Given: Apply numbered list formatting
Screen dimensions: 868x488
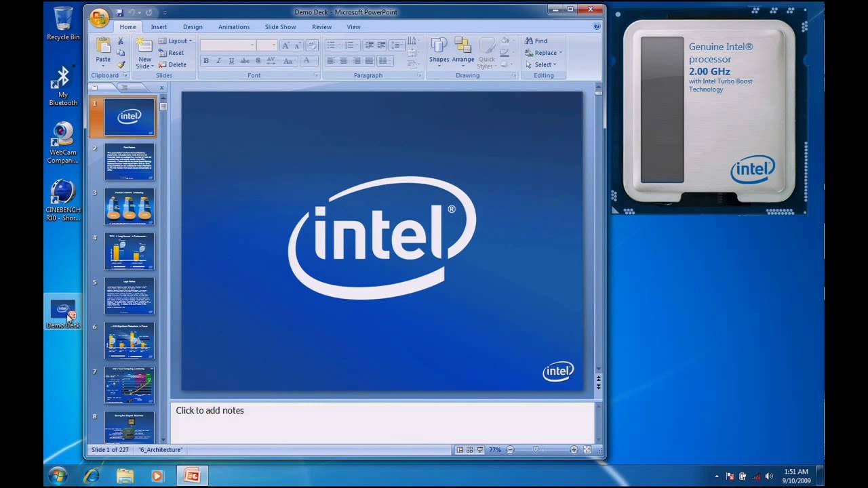Looking at the screenshot, I should pyautogui.click(x=350, y=45).
